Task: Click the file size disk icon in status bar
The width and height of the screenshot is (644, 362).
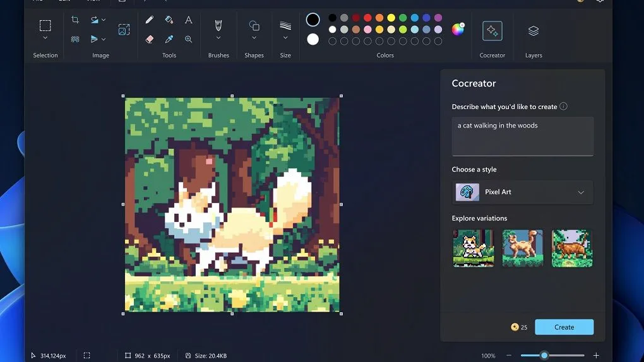Action: [188, 356]
